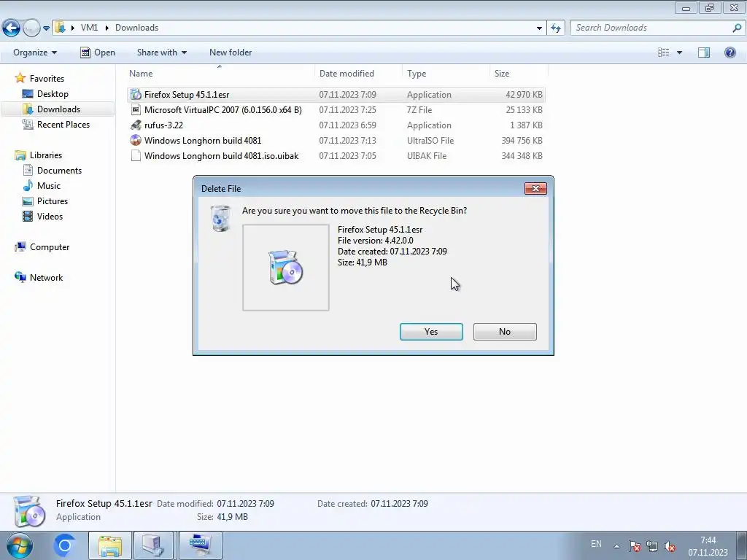Viewport: 747px width, 560px height.
Task: Open the Windows Start menu
Action: [x=19, y=545]
